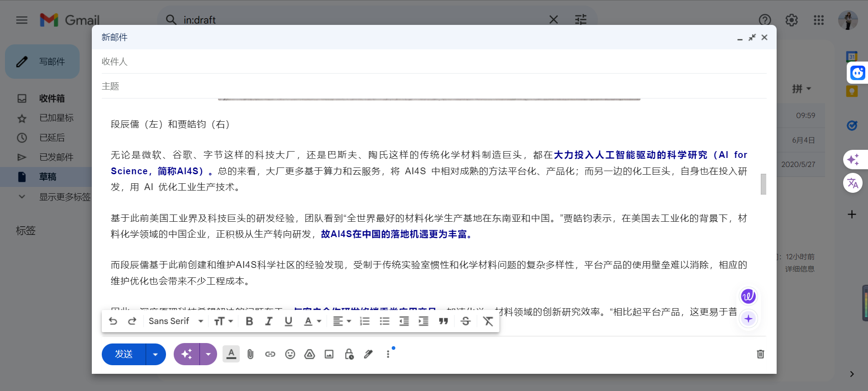Increase the indent level
The width and height of the screenshot is (868, 391).
[x=423, y=321]
